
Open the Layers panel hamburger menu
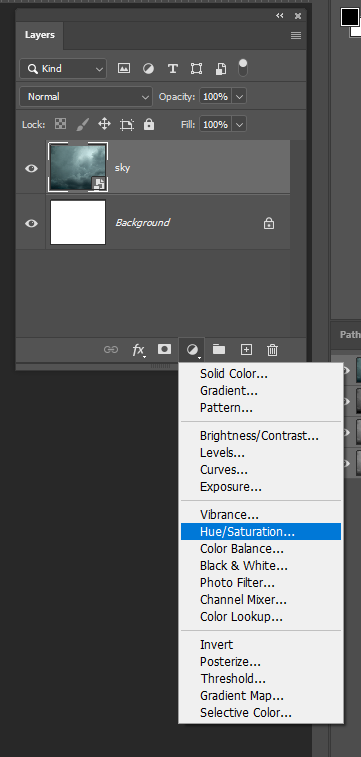(x=296, y=35)
